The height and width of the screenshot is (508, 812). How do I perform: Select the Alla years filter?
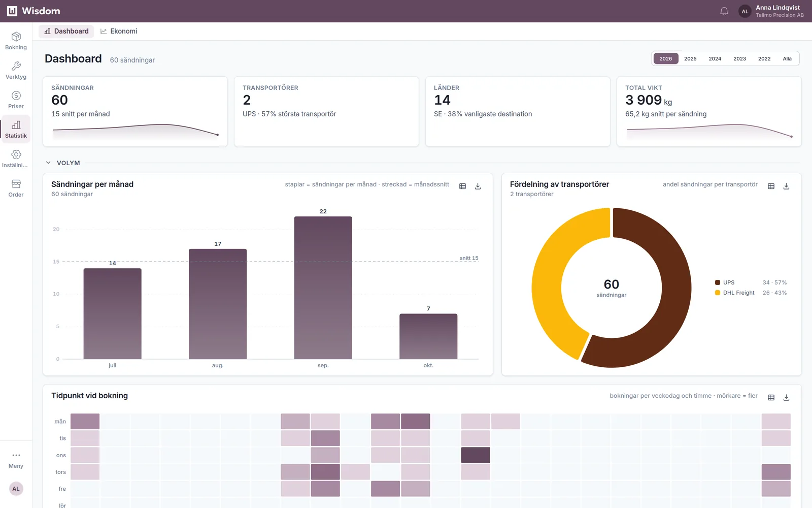pos(787,59)
